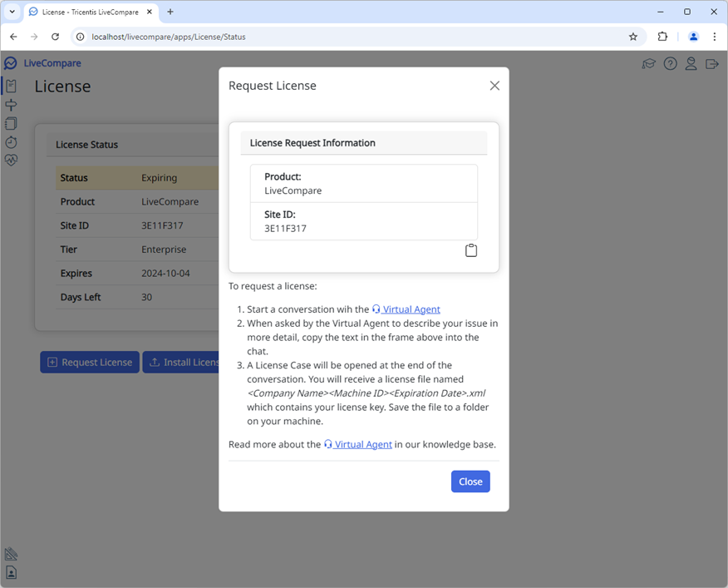728x588 pixels.
Task: Sign out using the exit door icon
Action: pyautogui.click(x=711, y=63)
